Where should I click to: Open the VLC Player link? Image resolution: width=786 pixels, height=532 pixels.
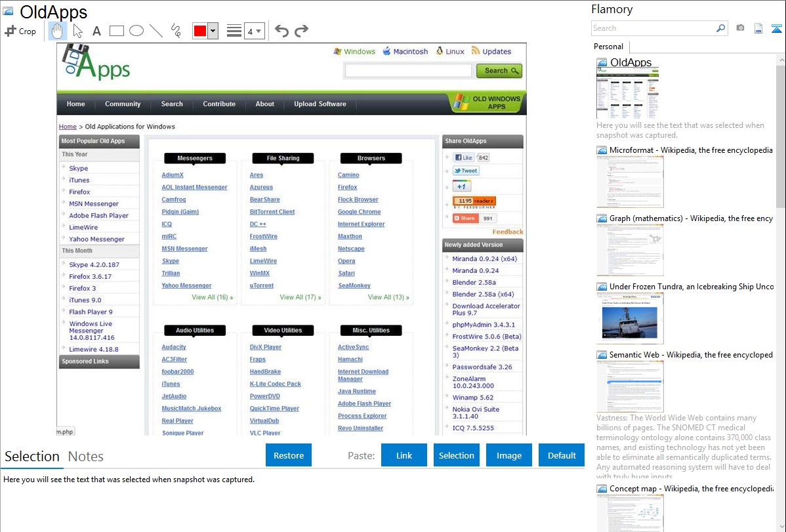(x=265, y=432)
